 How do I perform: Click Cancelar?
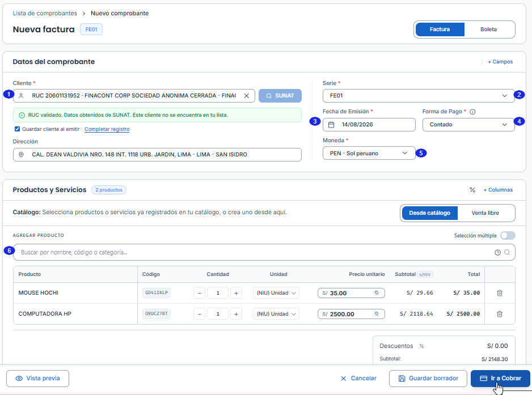(x=358, y=379)
